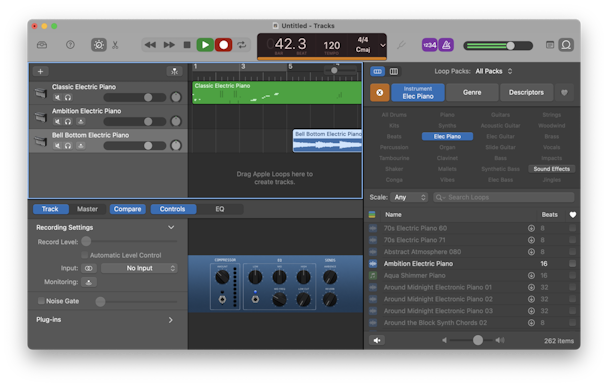The width and height of the screenshot is (608, 386).
Task: Switch to the Controls tab
Action: point(173,209)
